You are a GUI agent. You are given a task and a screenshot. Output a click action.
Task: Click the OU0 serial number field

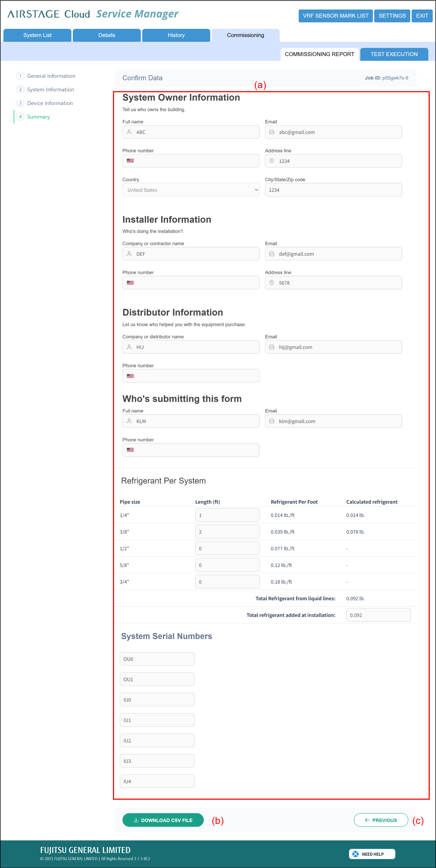click(x=157, y=659)
